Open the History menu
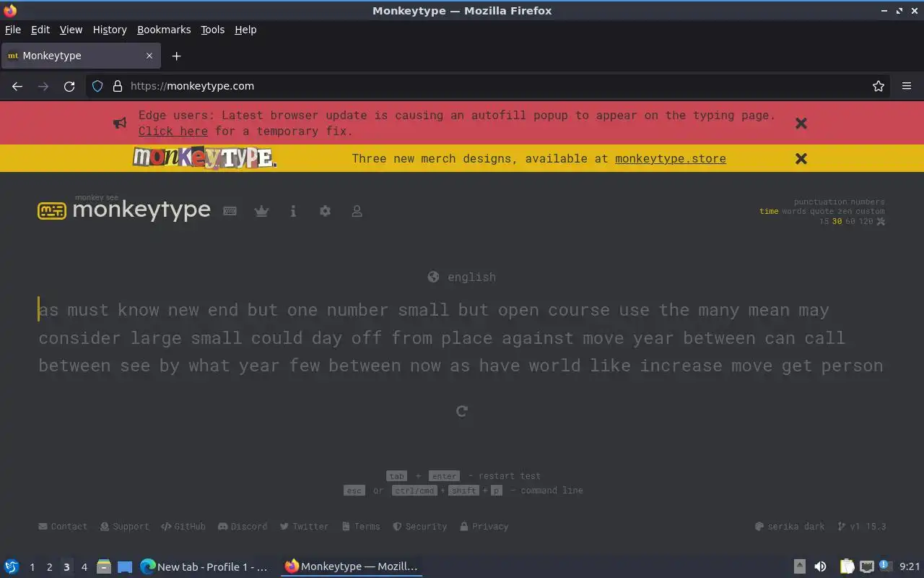The height and width of the screenshot is (578, 924). point(110,30)
